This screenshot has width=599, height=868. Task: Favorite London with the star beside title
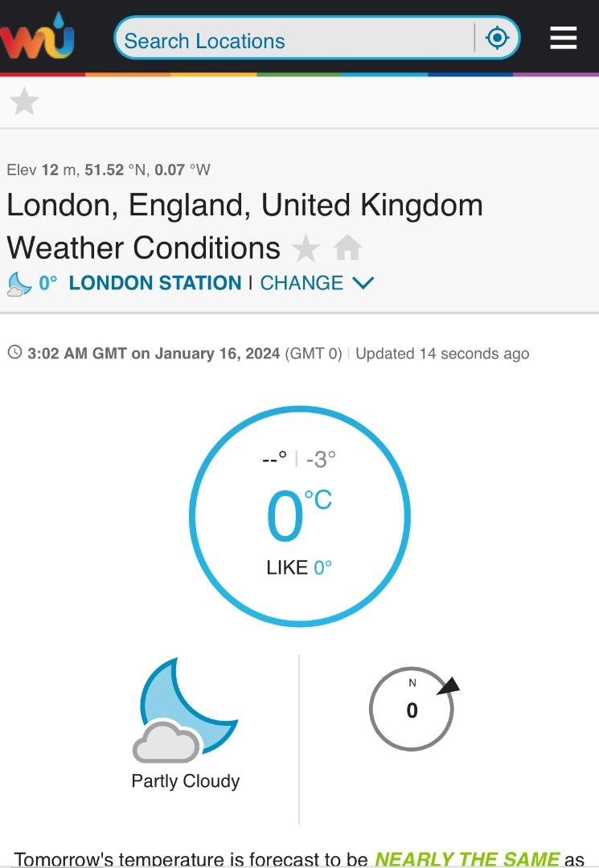(306, 248)
